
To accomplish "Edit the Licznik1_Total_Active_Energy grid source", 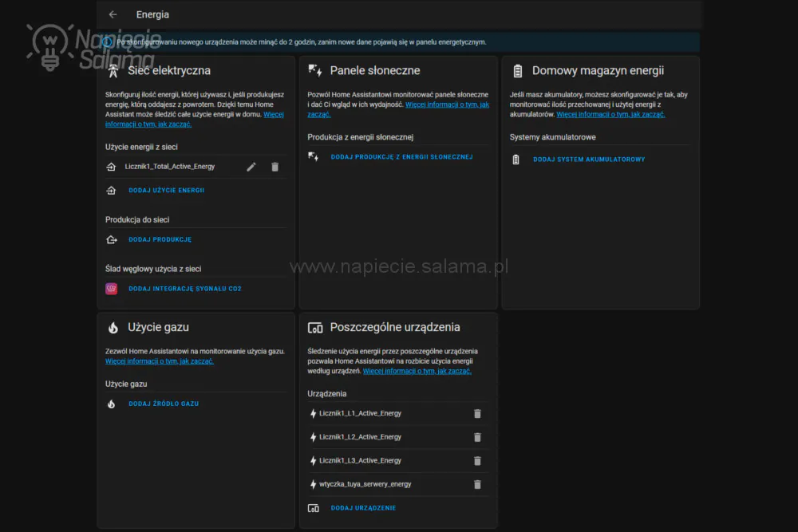I will [251, 167].
